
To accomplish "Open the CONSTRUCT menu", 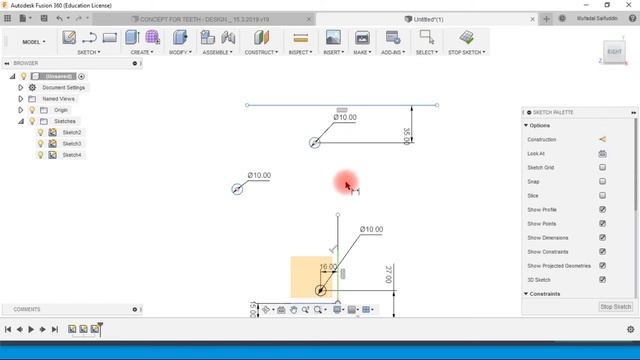I will click(261, 52).
